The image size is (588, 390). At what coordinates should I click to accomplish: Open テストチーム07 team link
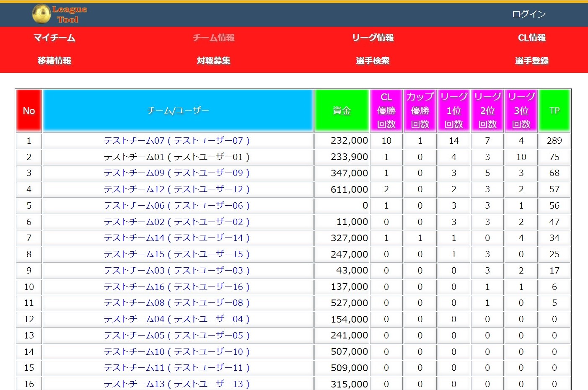(x=176, y=141)
